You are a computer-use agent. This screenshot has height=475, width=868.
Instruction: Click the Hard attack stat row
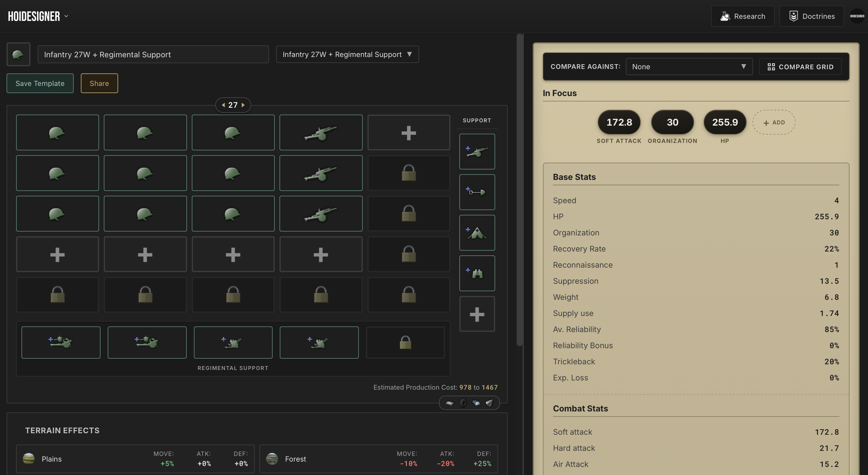(696, 448)
